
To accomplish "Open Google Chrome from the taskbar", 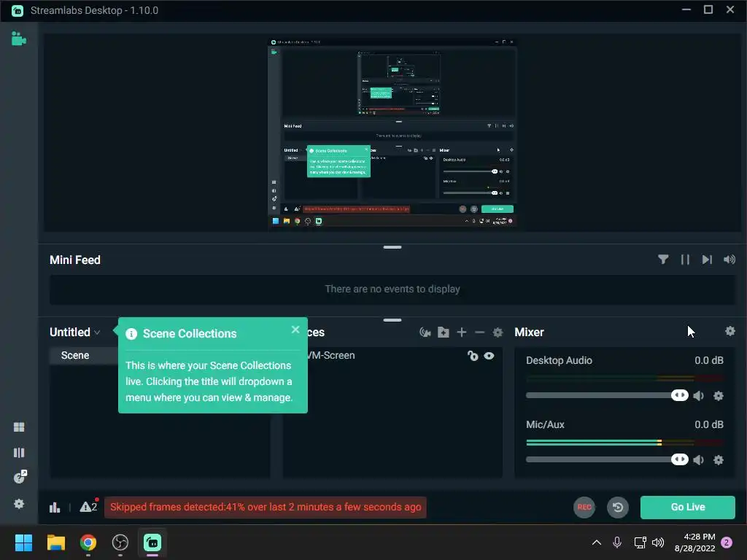I will pos(88,542).
